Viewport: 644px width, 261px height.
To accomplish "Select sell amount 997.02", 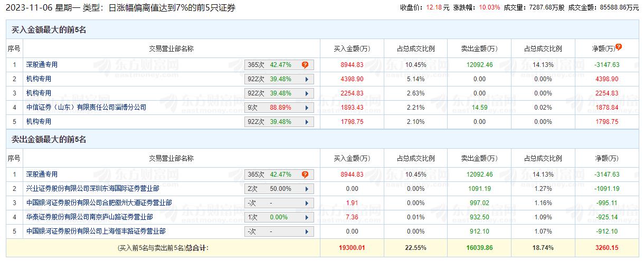I will [479, 203].
